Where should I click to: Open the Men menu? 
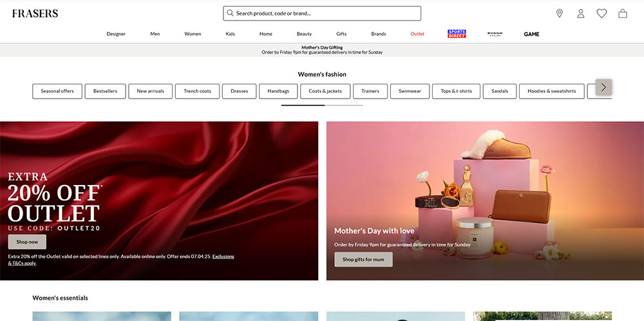pos(155,34)
